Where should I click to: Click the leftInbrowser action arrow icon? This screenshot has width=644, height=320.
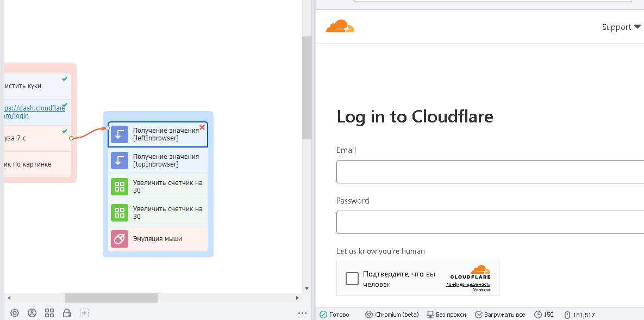coord(120,134)
